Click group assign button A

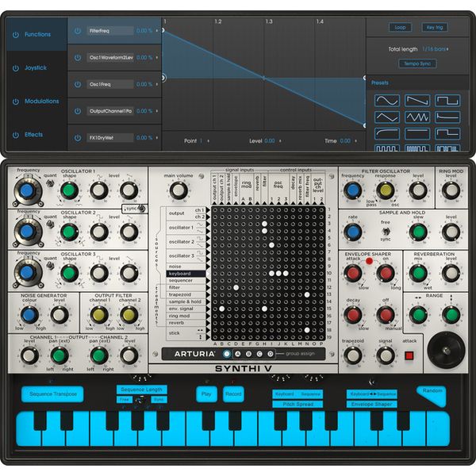coord(238,354)
